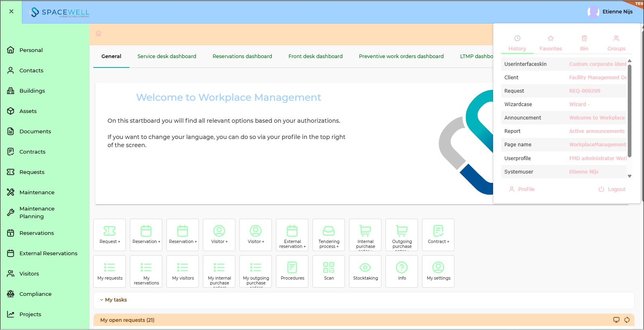This screenshot has width=644, height=330.
Task: Open the home breadcrumb icon
Action: coord(99,33)
